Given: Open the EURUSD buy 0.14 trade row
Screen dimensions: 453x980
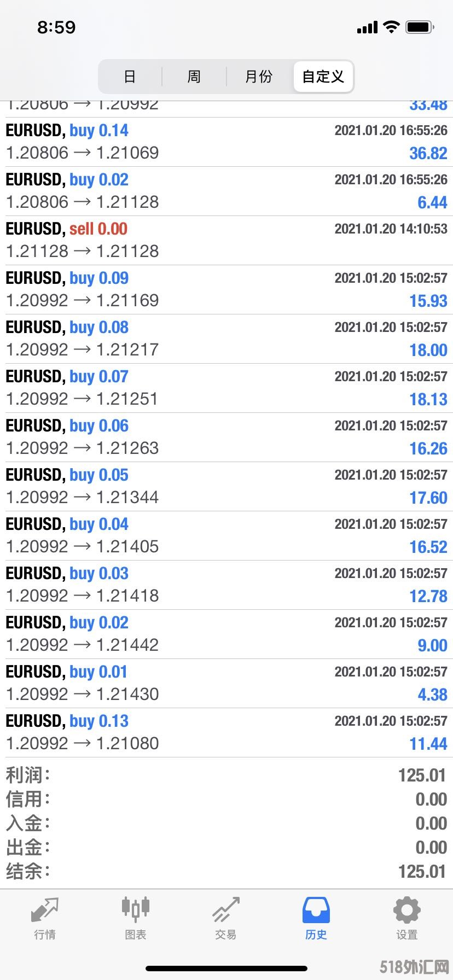Looking at the screenshot, I should (226, 142).
